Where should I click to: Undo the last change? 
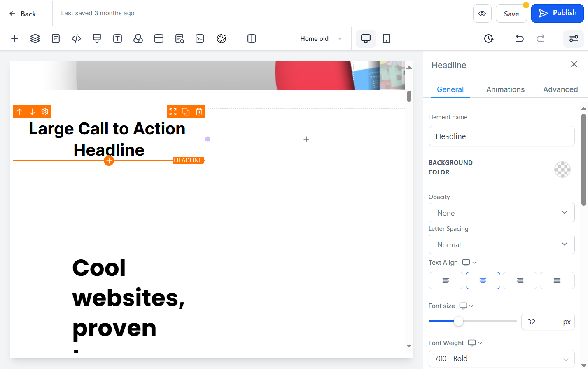520,39
